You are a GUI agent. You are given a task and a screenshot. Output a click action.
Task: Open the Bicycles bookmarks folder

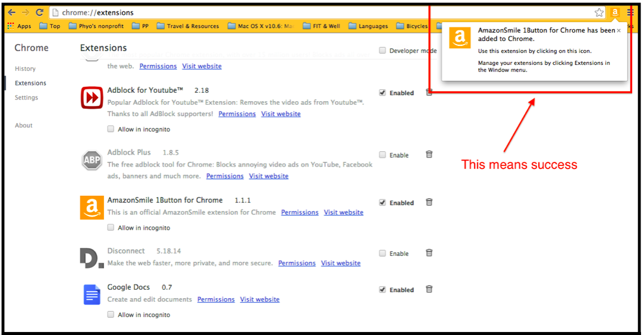click(412, 26)
